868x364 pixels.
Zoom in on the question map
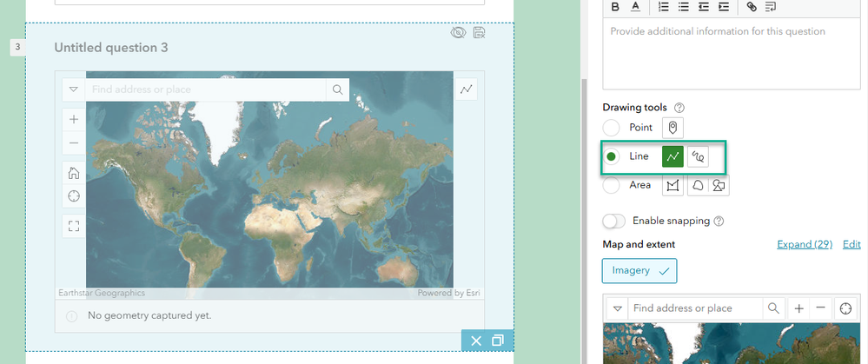tap(74, 119)
